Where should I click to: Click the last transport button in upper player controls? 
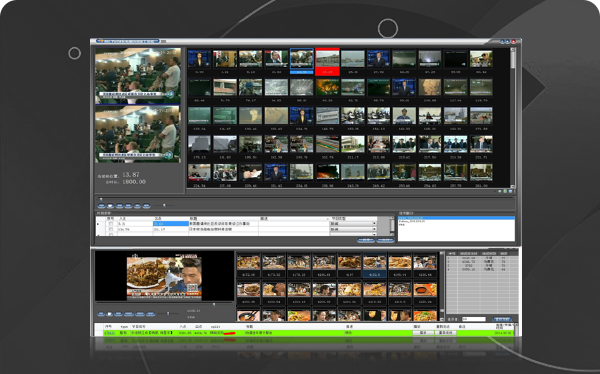click(x=146, y=206)
